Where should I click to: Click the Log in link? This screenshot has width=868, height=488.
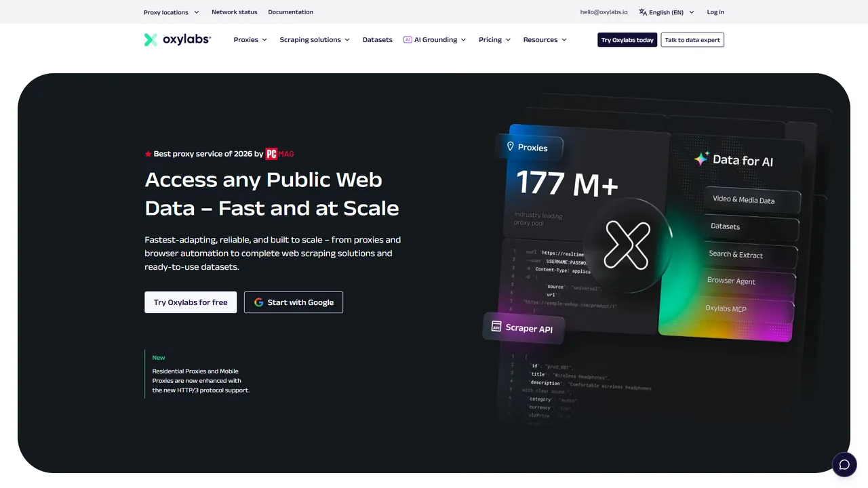tap(715, 12)
